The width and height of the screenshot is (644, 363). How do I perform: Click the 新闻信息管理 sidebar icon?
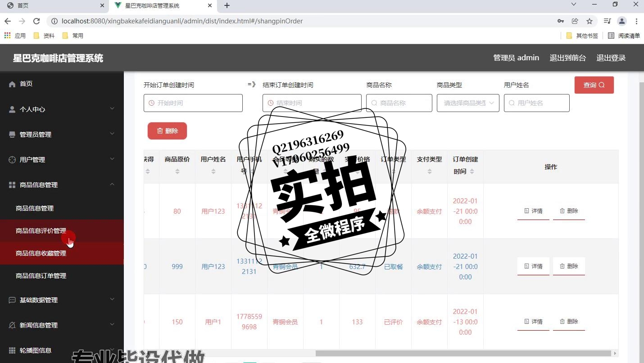tap(12, 325)
